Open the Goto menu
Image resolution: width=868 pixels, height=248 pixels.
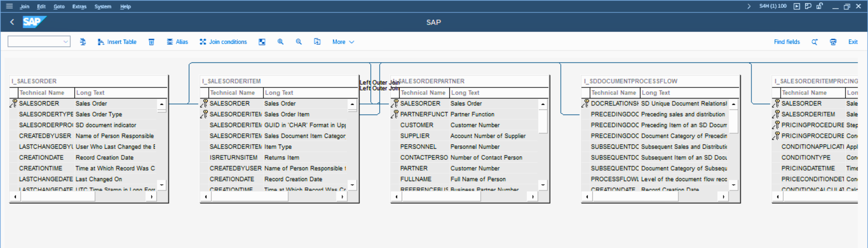(59, 6)
